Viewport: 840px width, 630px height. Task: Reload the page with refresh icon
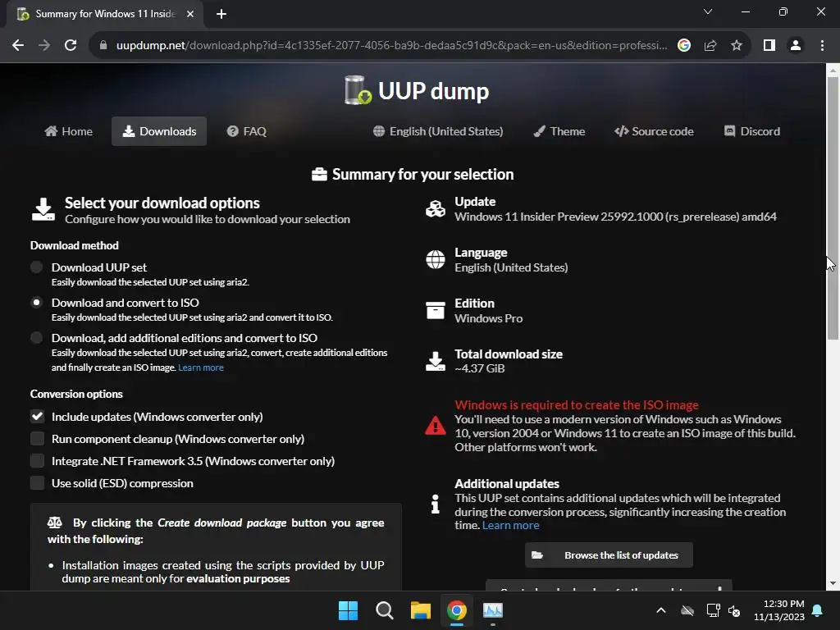[71, 46]
